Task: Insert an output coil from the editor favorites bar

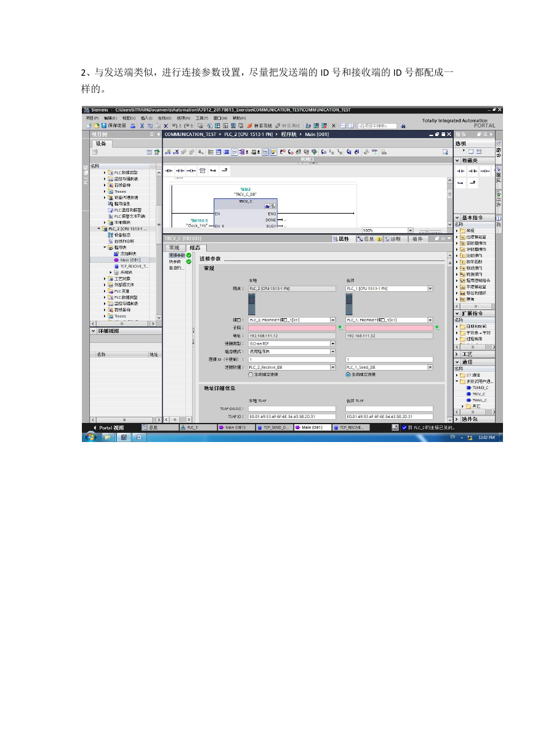Action: (191, 169)
